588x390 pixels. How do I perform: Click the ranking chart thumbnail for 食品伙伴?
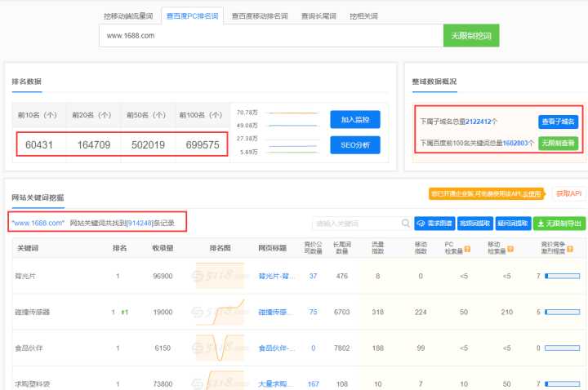pyautogui.click(x=220, y=348)
